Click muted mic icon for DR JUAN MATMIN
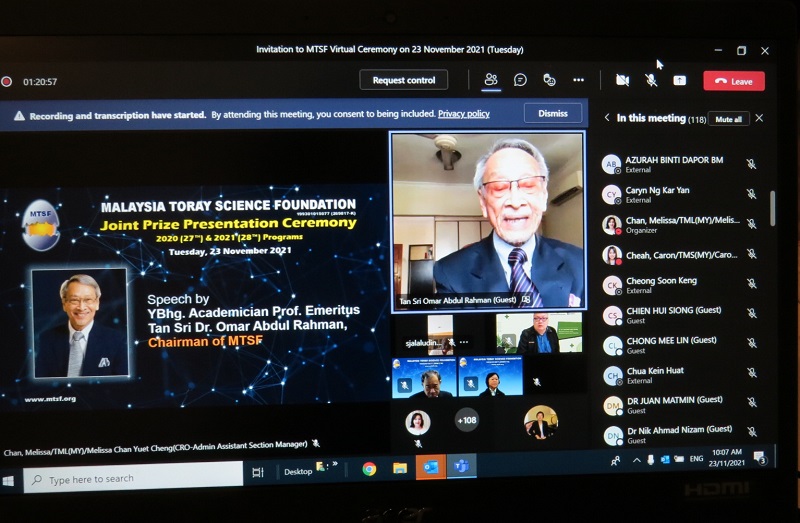 coord(752,402)
